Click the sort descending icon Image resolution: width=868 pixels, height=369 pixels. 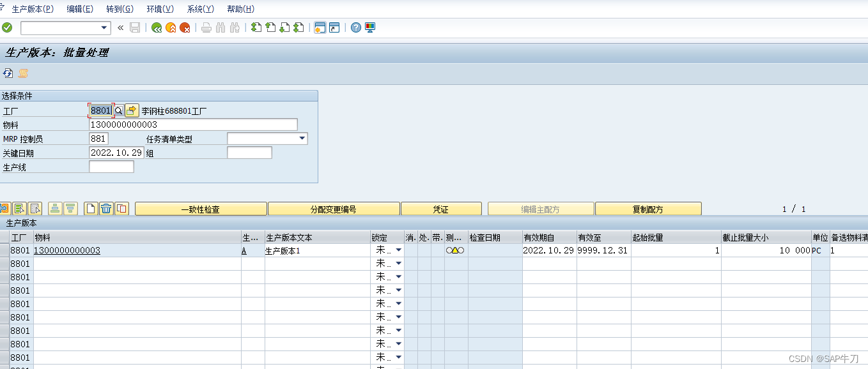[x=70, y=208]
